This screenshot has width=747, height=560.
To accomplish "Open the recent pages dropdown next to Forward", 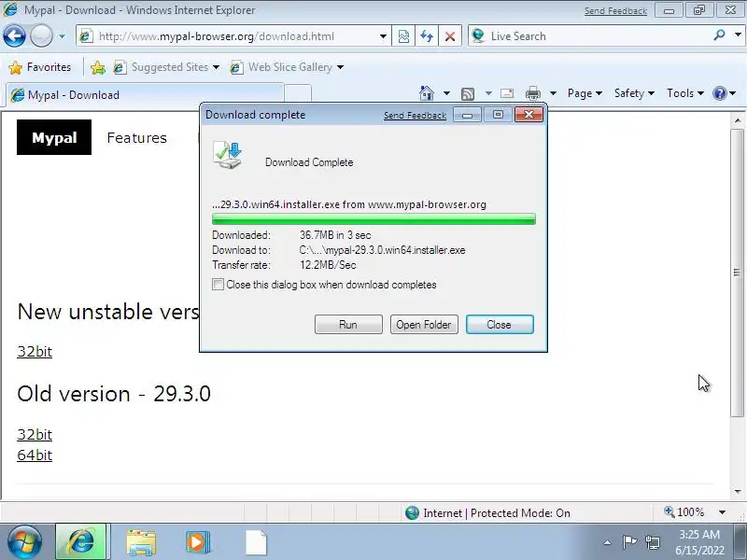I will tap(62, 36).
